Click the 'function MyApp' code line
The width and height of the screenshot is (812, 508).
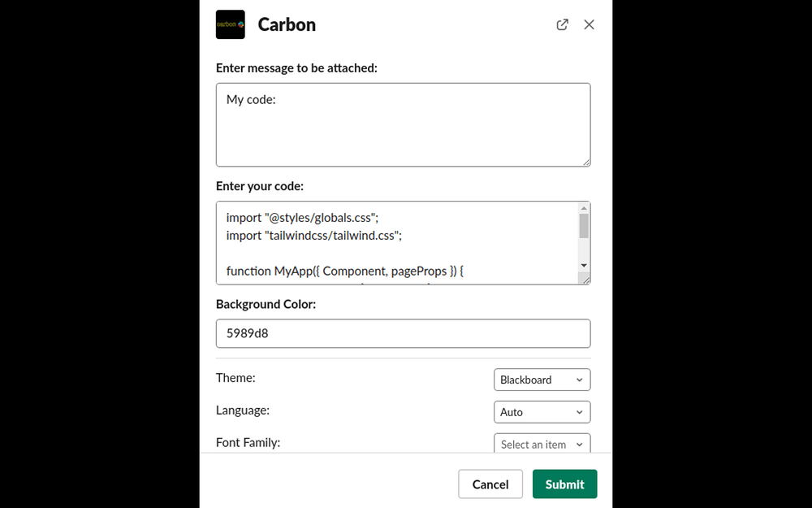coord(345,271)
